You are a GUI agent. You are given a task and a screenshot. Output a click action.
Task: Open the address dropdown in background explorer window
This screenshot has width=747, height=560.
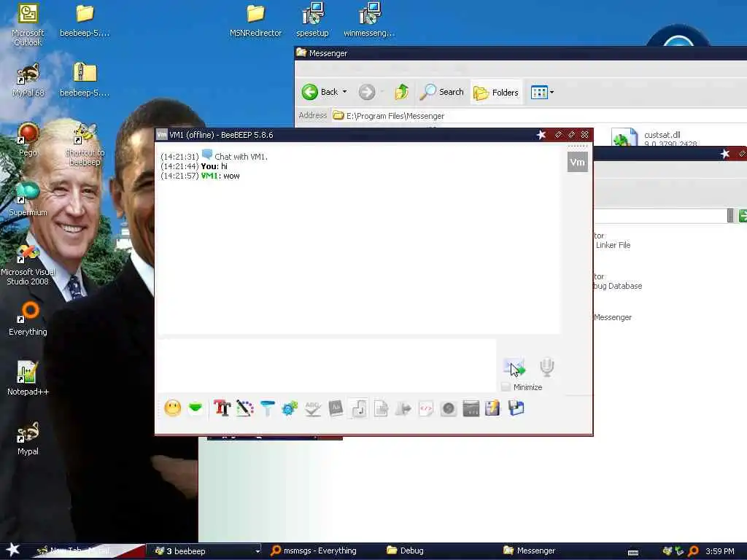(x=730, y=216)
